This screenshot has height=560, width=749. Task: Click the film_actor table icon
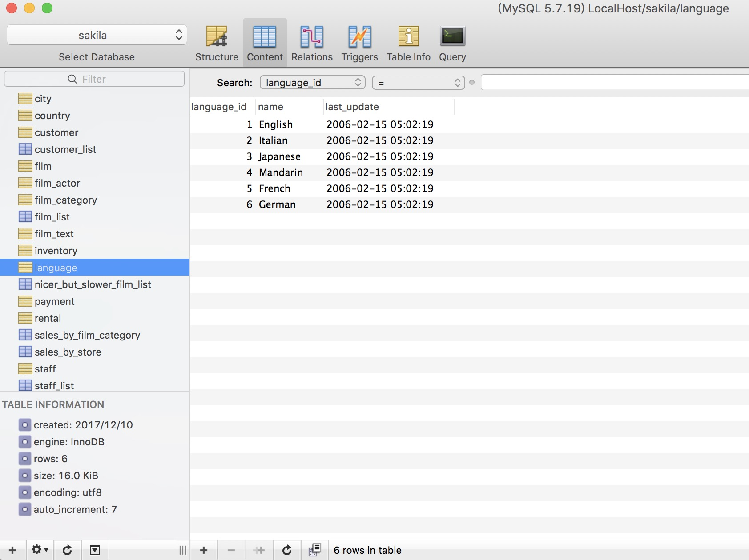[25, 183]
